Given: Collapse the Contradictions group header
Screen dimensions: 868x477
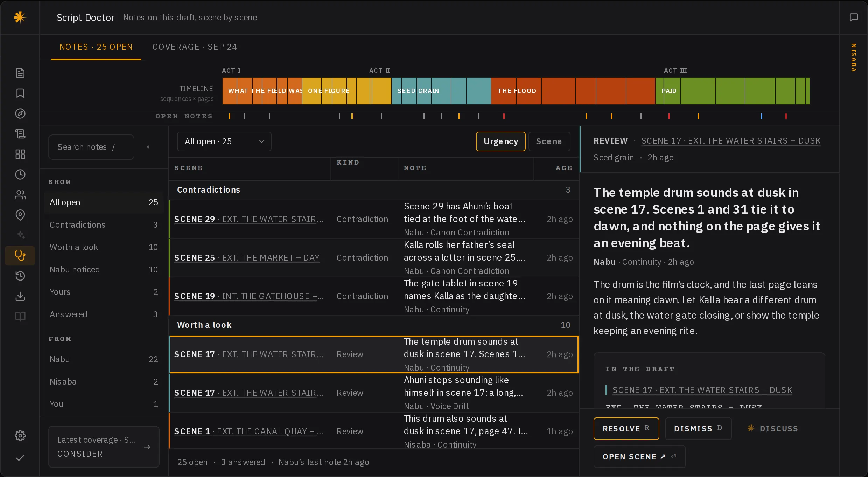Looking at the screenshot, I should click(374, 190).
